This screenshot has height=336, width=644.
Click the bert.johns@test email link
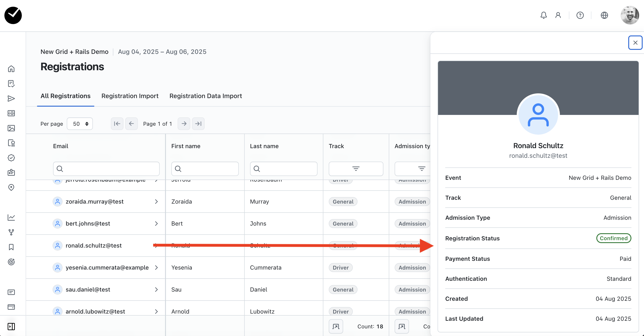(x=88, y=223)
